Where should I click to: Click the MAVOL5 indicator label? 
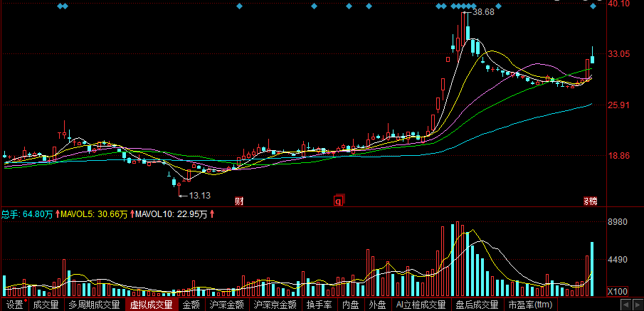click(x=78, y=214)
